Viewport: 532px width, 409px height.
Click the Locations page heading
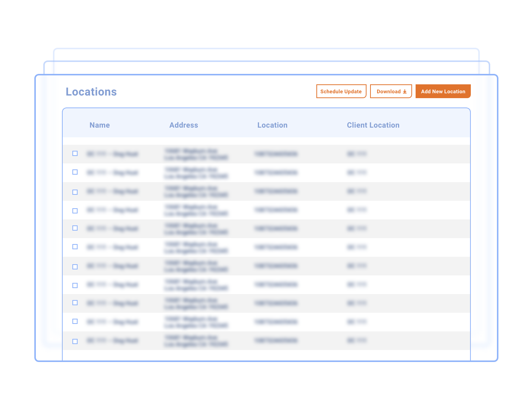pyautogui.click(x=91, y=92)
